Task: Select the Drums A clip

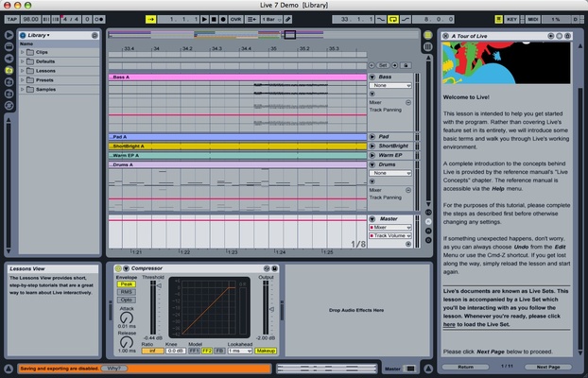Action: (237, 164)
